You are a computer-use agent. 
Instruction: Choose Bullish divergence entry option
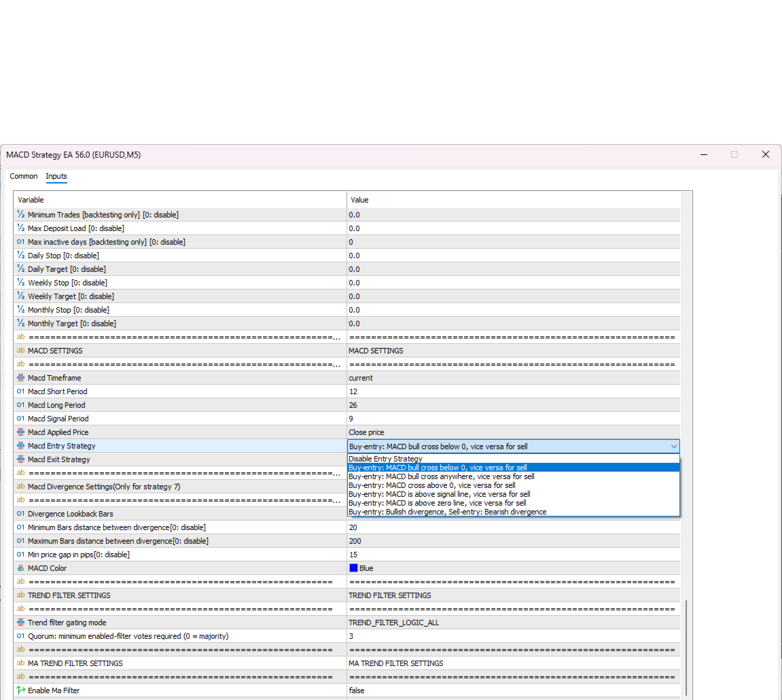(513, 512)
